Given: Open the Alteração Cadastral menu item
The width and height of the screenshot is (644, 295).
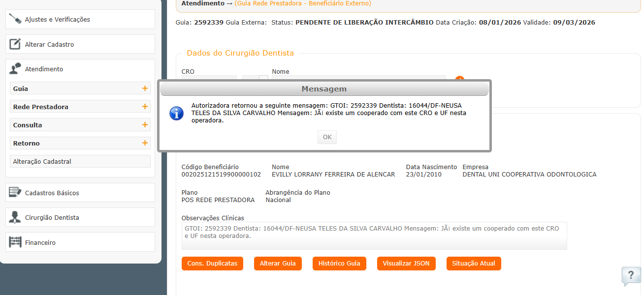Looking at the screenshot, I should (80, 161).
